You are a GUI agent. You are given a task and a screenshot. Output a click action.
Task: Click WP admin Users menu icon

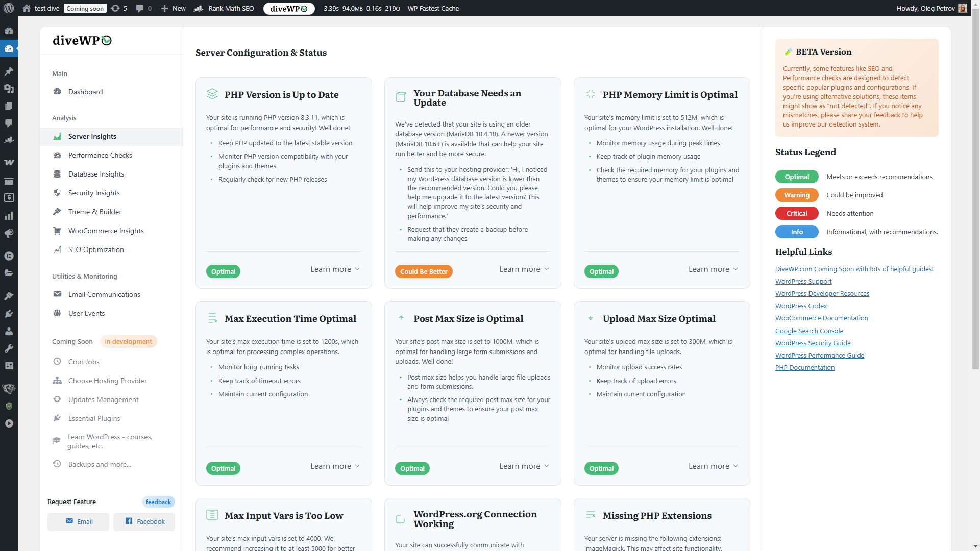pos(9,331)
